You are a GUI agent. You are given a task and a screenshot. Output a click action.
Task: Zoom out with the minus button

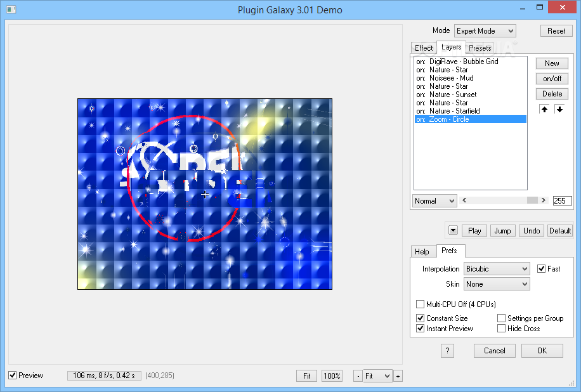coord(358,376)
